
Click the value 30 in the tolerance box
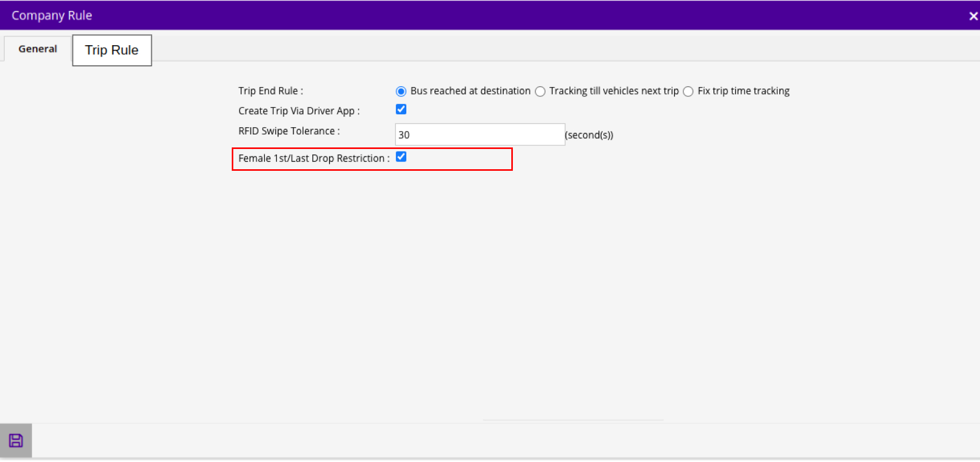[x=404, y=135]
